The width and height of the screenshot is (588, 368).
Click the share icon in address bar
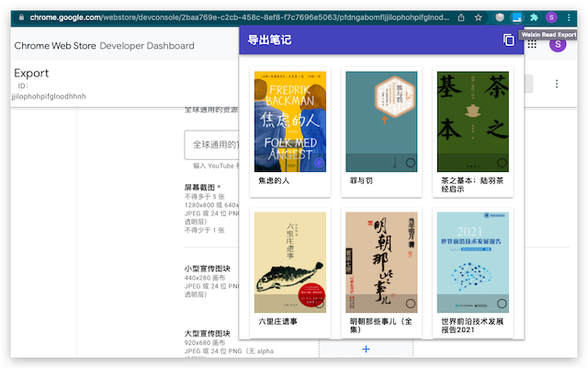tap(461, 17)
